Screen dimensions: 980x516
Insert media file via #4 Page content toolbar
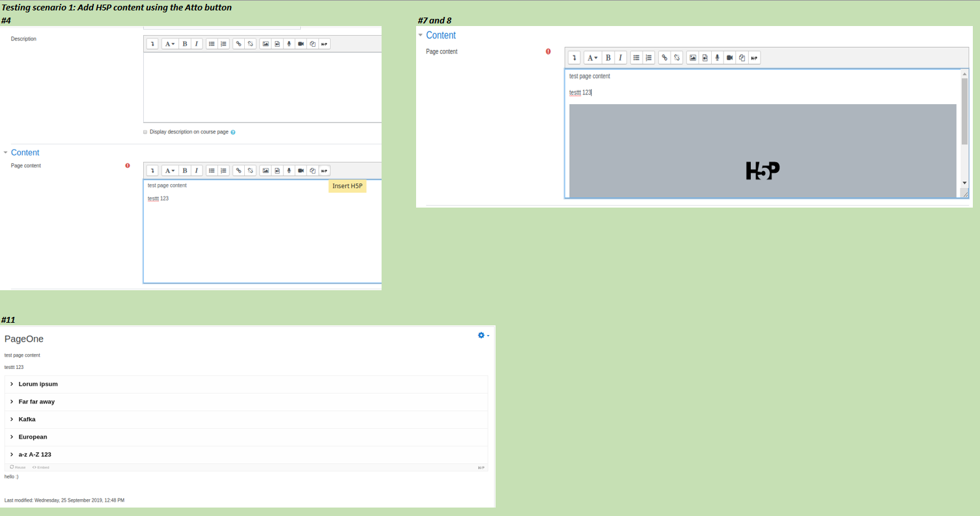pos(277,170)
